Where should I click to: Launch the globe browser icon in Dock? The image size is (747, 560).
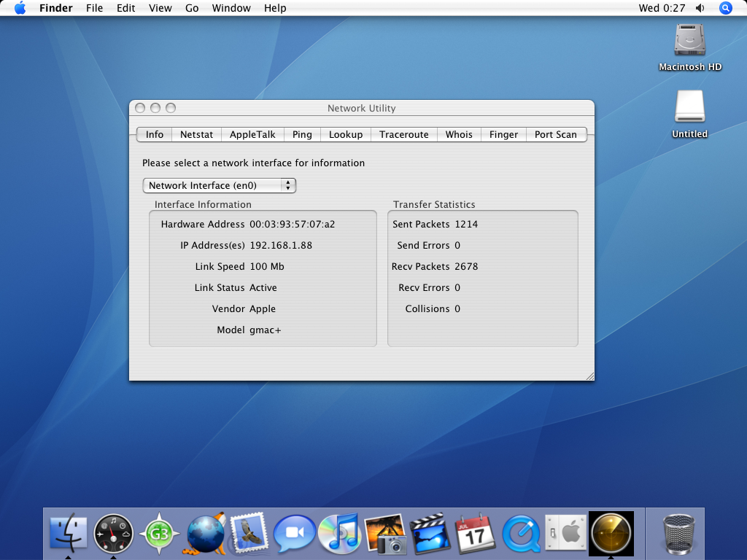coord(205,533)
